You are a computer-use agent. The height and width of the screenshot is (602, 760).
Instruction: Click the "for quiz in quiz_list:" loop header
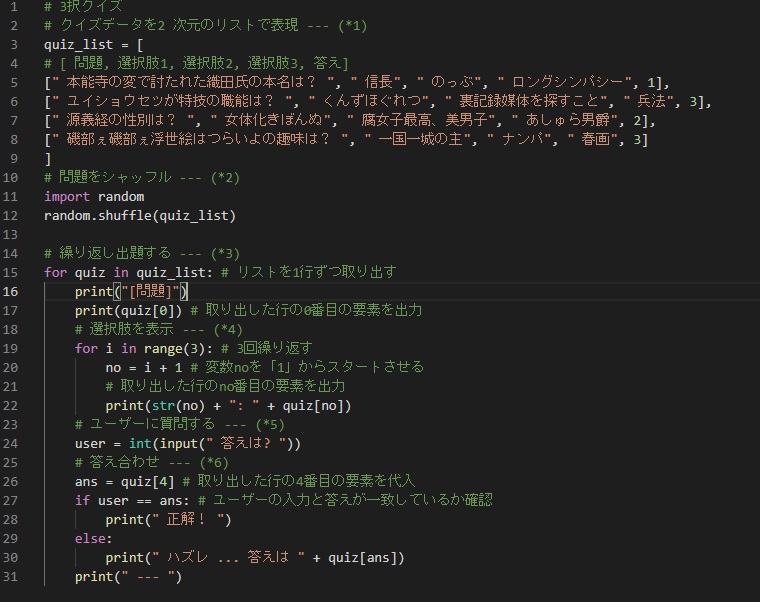click(x=128, y=272)
